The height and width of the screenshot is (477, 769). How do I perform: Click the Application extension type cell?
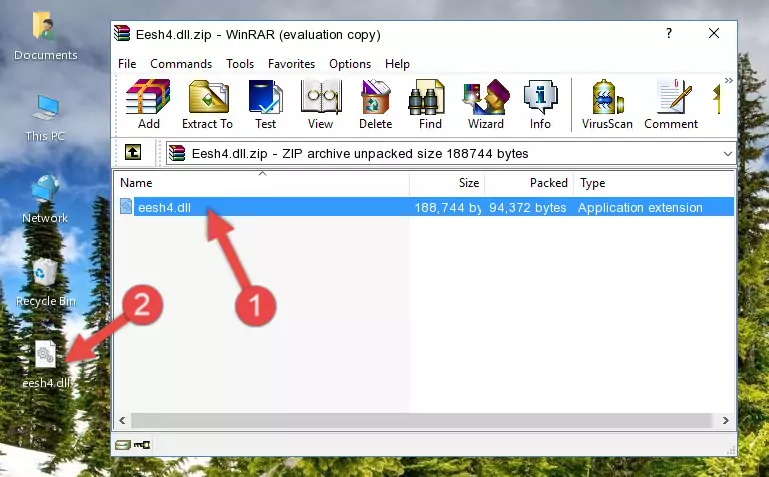click(x=640, y=208)
